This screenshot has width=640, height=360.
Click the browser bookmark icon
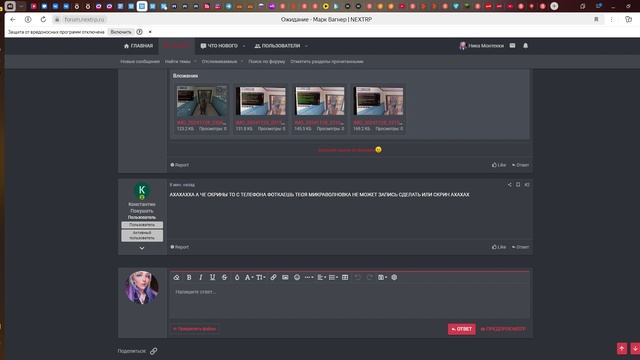(x=596, y=20)
